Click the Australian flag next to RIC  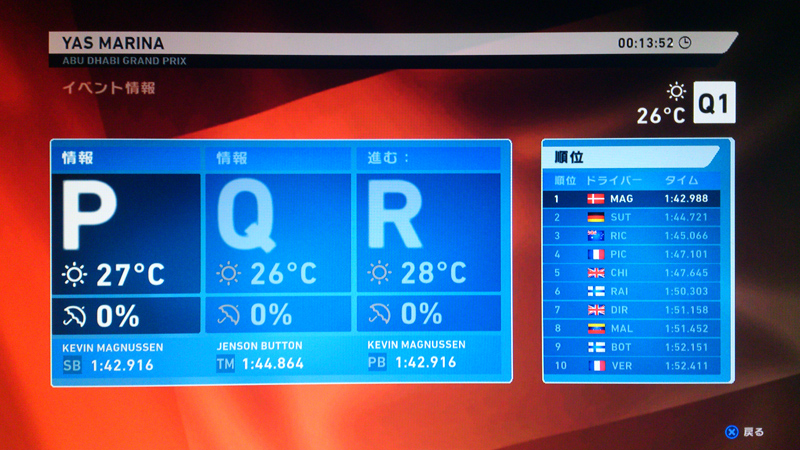coord(595,236)
